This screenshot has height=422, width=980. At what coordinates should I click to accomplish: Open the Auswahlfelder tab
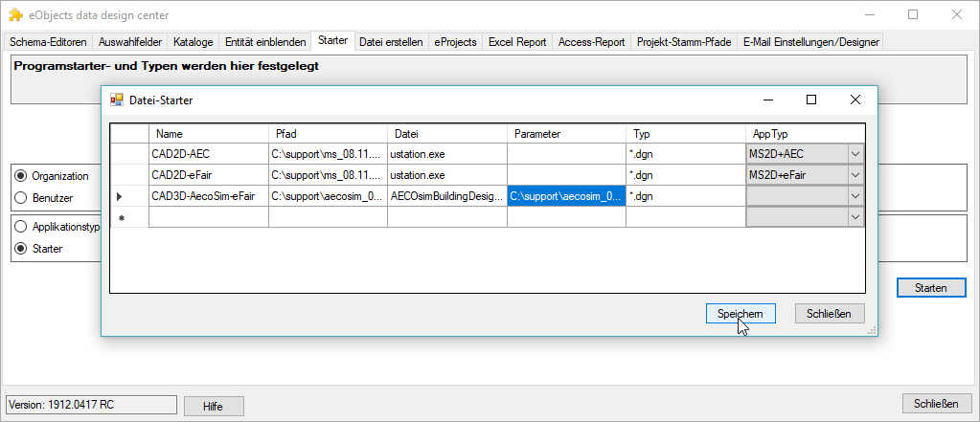[130, 42]
